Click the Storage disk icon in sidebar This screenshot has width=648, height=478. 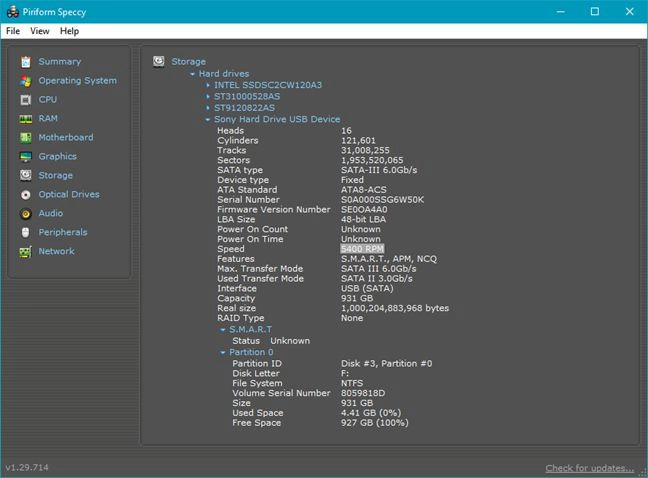click(x=26, y=175)
